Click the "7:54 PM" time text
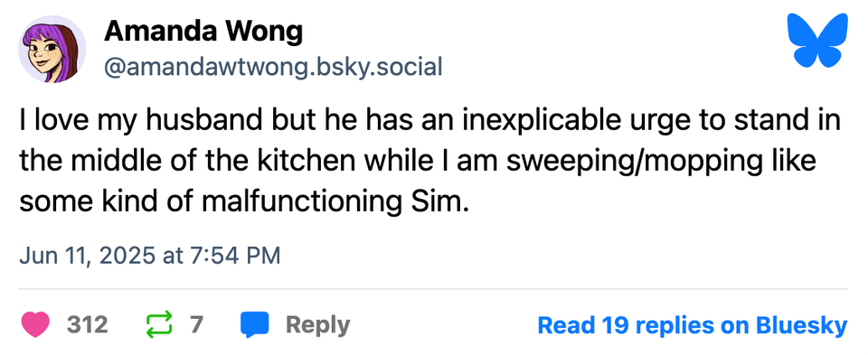This screenshot has height=355, width=868. [236, 256]
